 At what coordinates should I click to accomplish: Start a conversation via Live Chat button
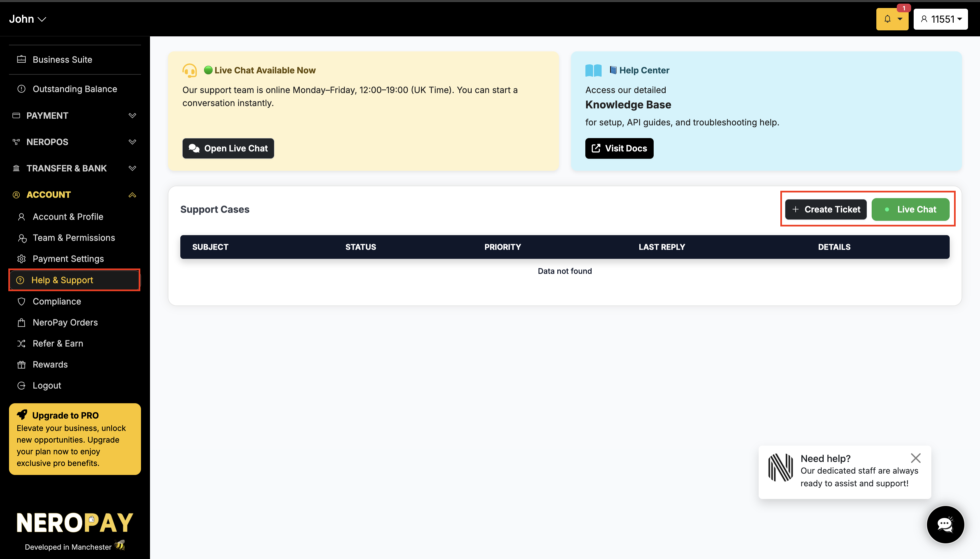click(x=911, y=209)
